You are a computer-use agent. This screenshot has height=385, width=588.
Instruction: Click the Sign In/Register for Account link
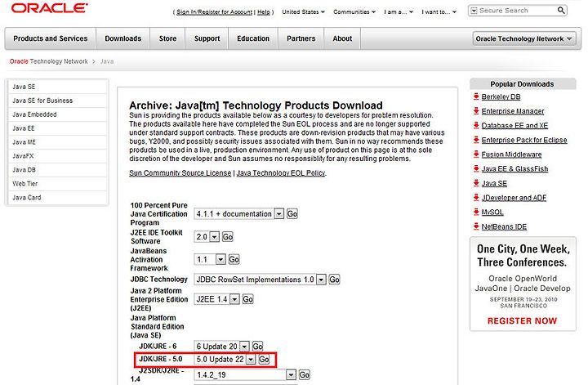click(x=214, y=12)
